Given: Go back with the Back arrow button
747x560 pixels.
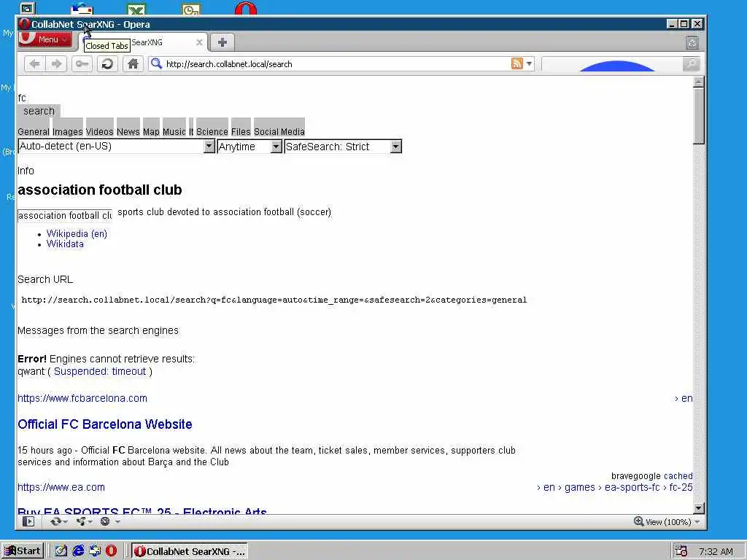Looking at the screenshot, I should pos(34,64).
